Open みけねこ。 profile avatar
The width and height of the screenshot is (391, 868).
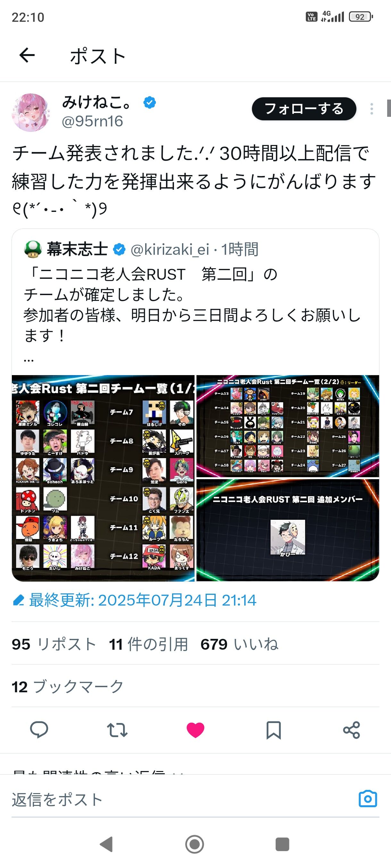tap(31, 112)
